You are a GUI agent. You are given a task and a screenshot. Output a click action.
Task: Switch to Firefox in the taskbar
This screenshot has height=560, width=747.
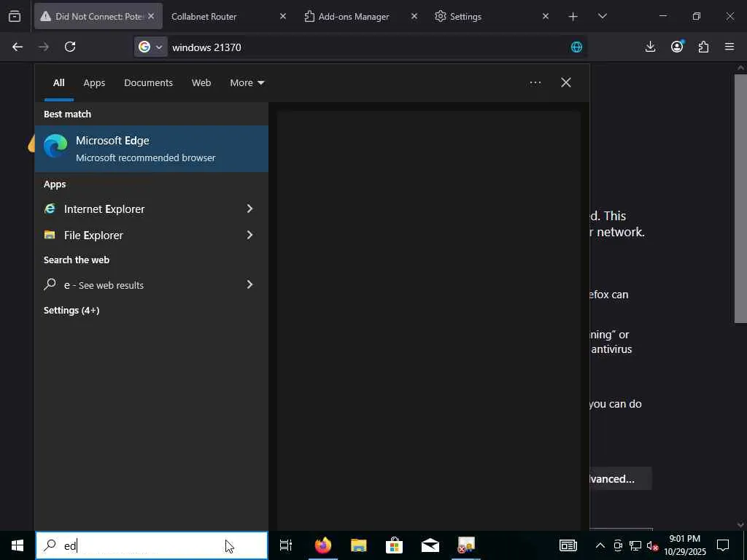click(323, 545)
